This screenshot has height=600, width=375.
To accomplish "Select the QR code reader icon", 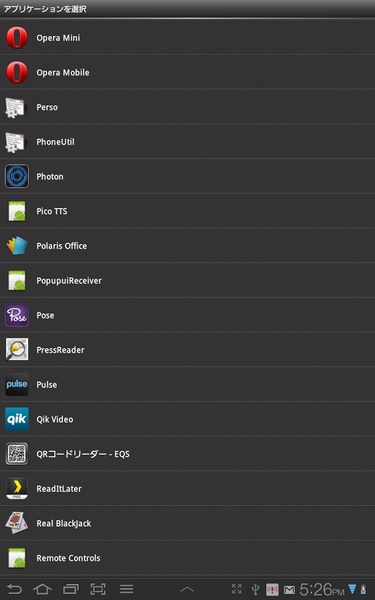I will [x=17, y=454].
